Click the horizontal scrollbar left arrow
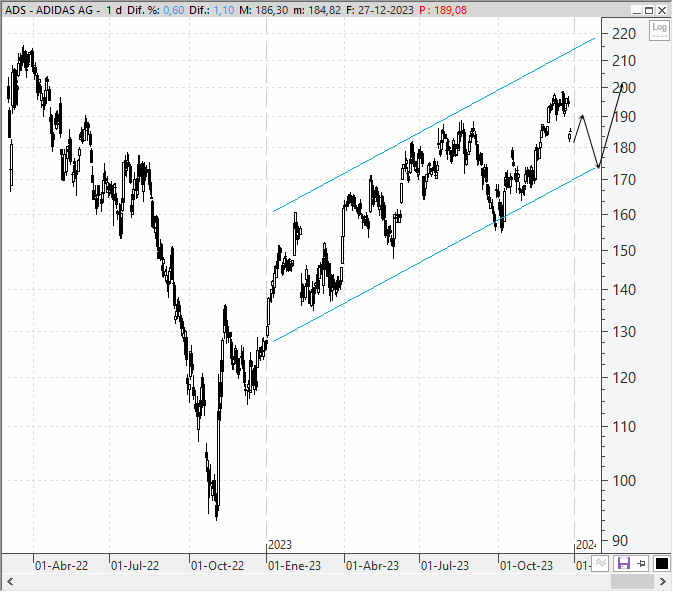The height and width of the screenshot is (592, 673). (10, 582)
